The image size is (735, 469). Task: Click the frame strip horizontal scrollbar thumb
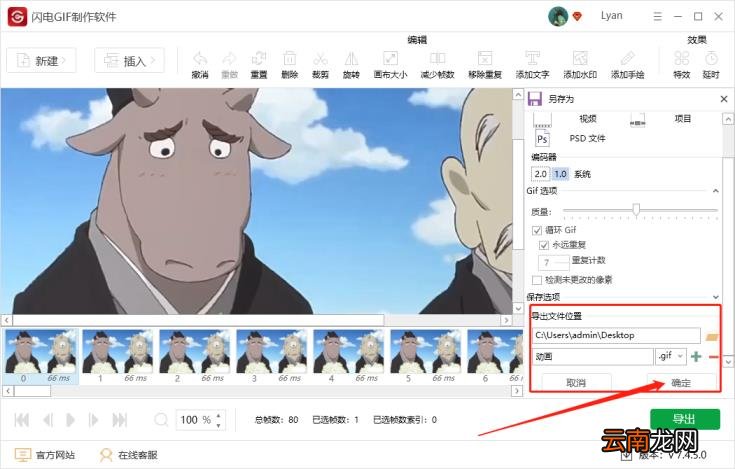(x=32, y=390)
